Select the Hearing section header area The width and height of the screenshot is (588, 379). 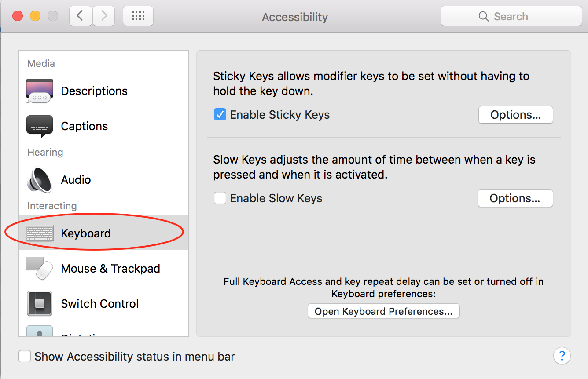tap(45, 152)
